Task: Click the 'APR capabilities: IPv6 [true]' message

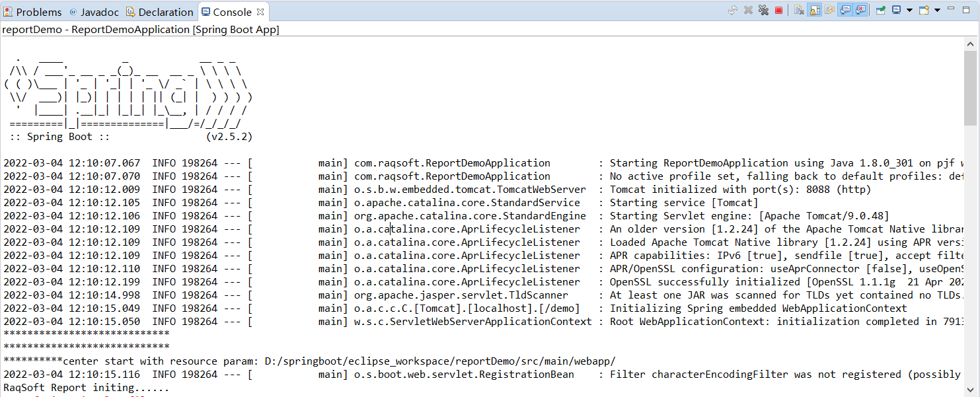Action: tap(786, 256)
